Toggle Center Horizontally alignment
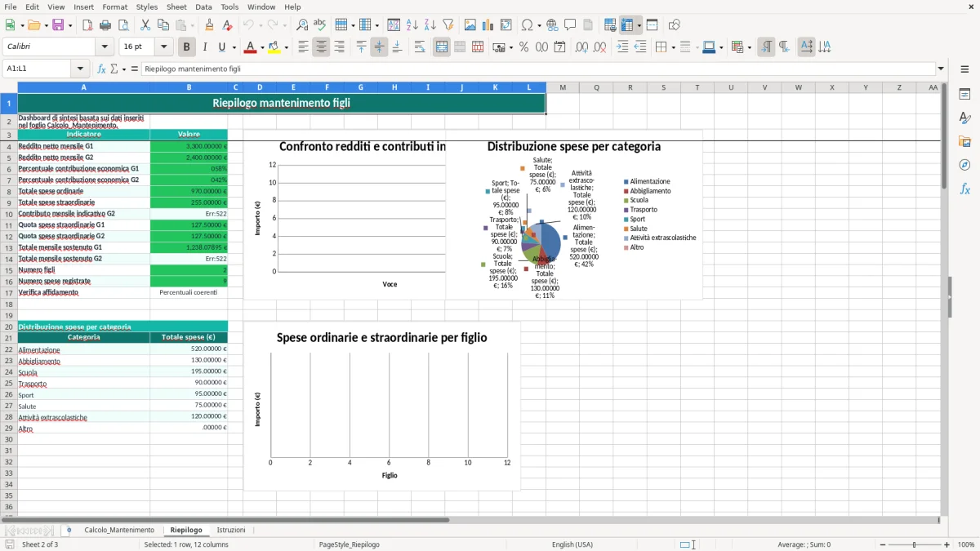This screenshot has height=551, width=980. pos(321,47)
